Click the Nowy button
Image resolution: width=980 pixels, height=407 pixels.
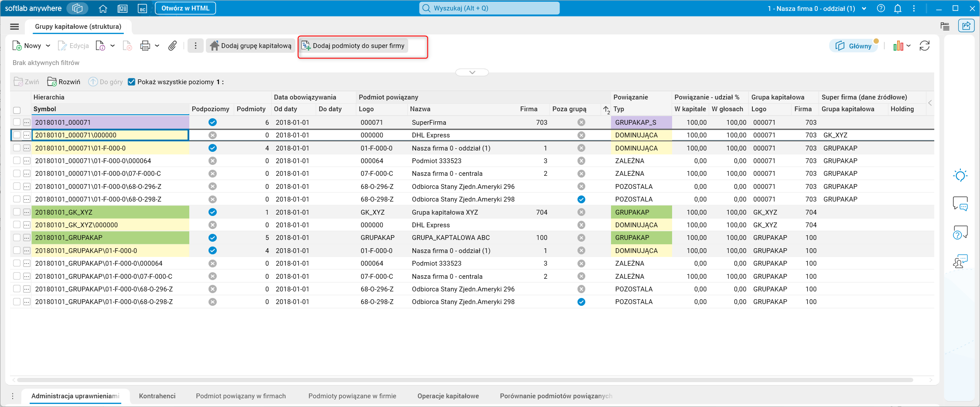coord(27,46)
